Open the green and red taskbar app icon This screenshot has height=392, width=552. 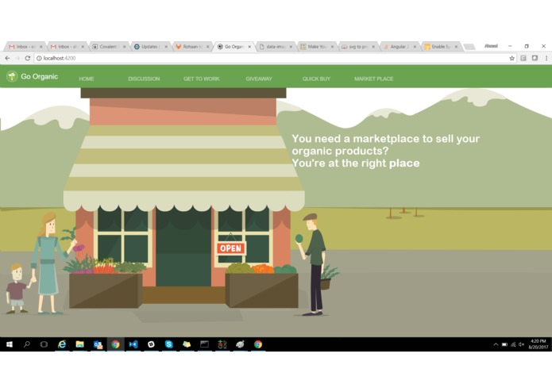222,344
